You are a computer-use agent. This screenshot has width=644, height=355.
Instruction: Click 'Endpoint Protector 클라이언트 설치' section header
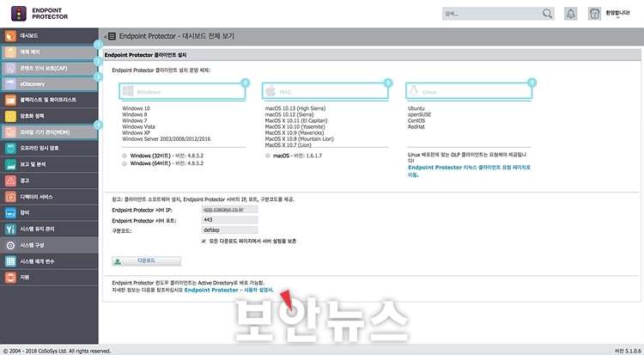coord(145,55)
